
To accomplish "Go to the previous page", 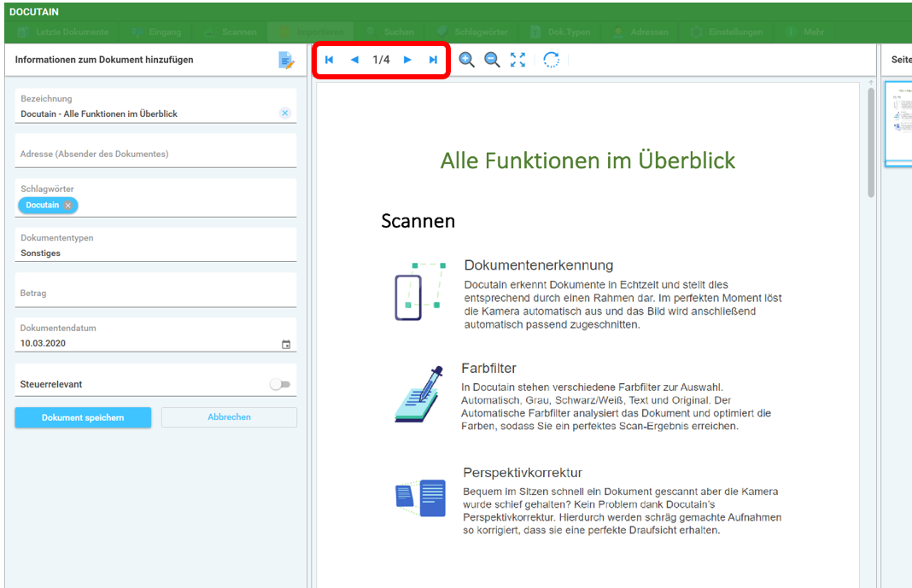I will (x=354, y=60).
